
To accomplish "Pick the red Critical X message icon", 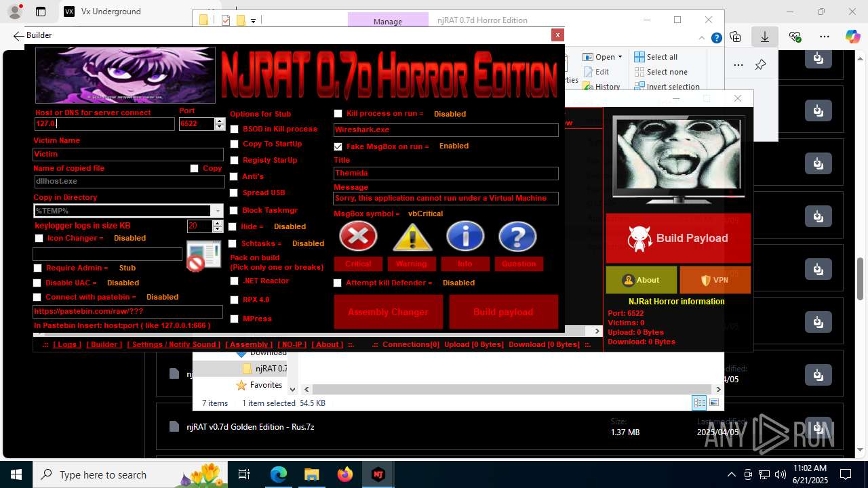I will pos(358,237).
